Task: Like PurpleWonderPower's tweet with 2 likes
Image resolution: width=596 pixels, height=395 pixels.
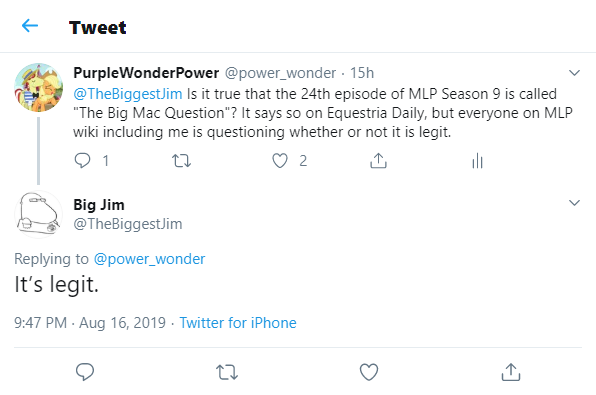Action: click(x=280, y=160)
